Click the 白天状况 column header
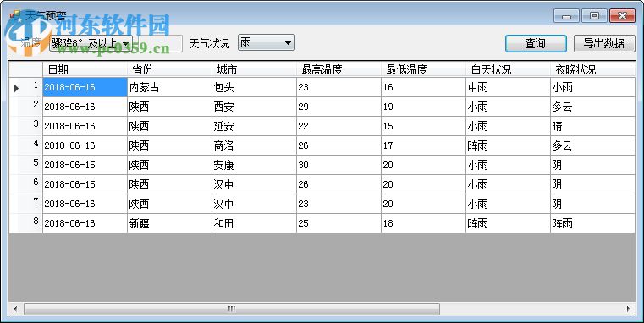This screenshot has height=323, width=644. [x=508, y=69]
